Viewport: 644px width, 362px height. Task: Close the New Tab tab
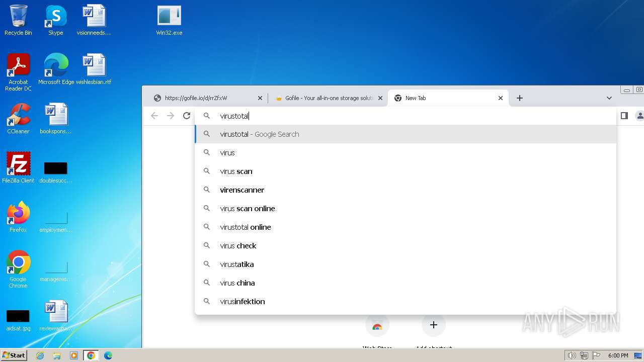[501, 98]
